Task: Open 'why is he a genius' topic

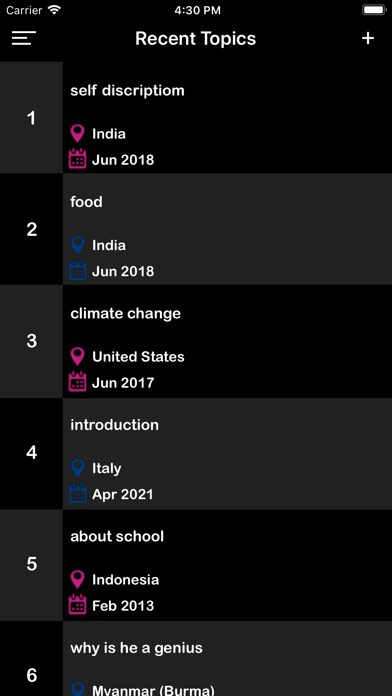Action: coord(227,658)
